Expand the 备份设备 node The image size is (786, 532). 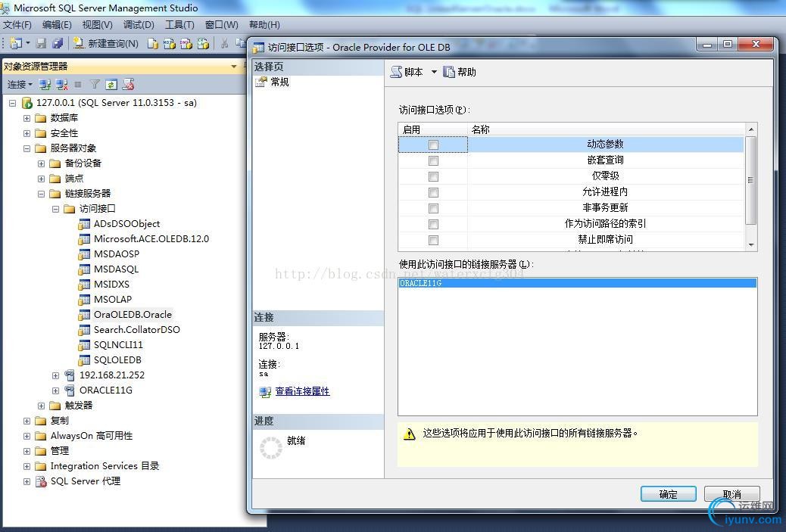(x=41, y=163)
